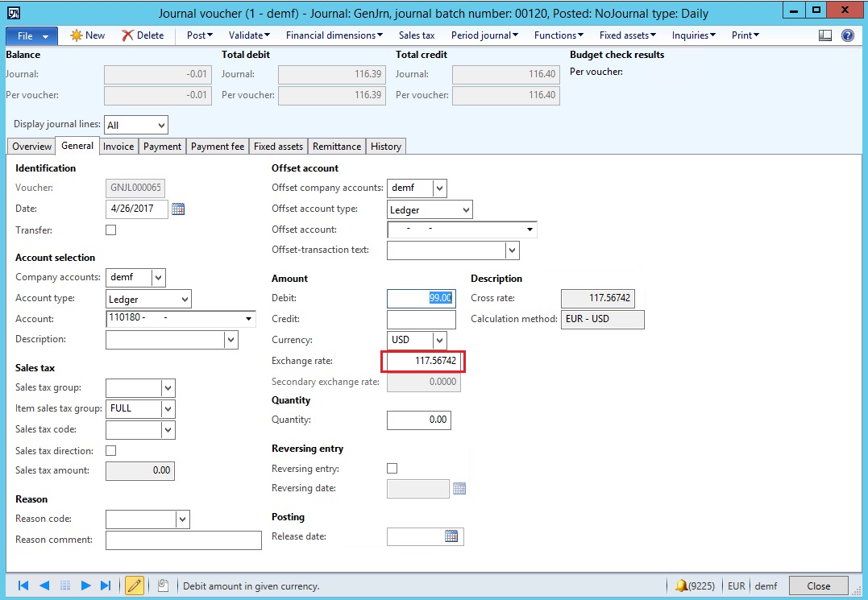Enable the Sales tax direction checkbox
The height and width of the screenshot is (600, 868).
[x=111, y=451]
